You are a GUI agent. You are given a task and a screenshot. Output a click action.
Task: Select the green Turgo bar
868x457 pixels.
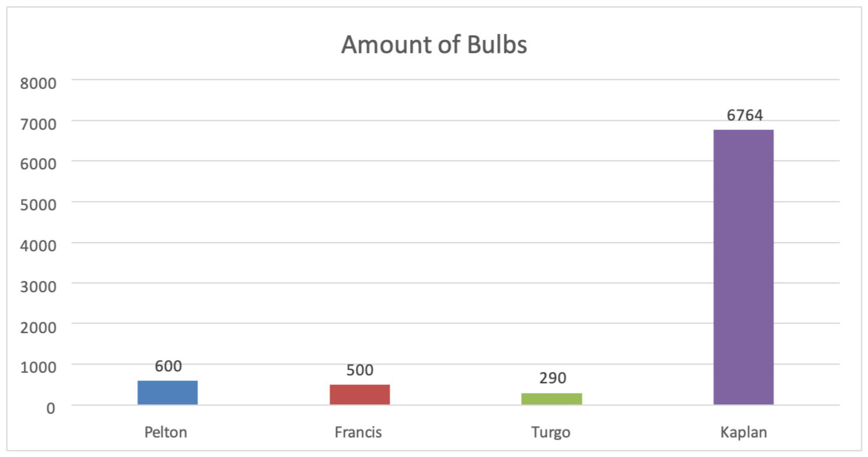(x=551, y=398)
